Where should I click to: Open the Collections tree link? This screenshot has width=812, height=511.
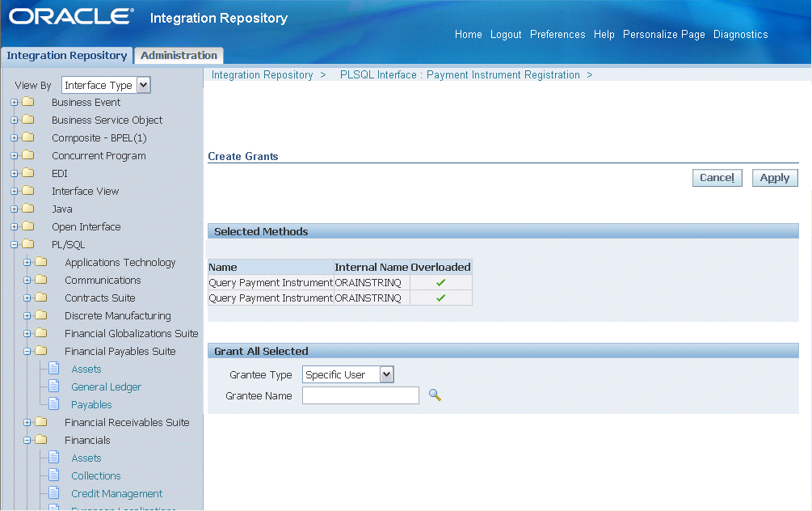click(96, 475)
